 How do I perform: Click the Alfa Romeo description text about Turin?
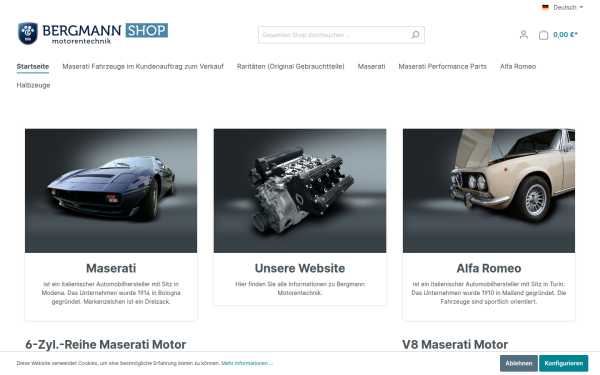pyautogui.click(x=489, y=293)
